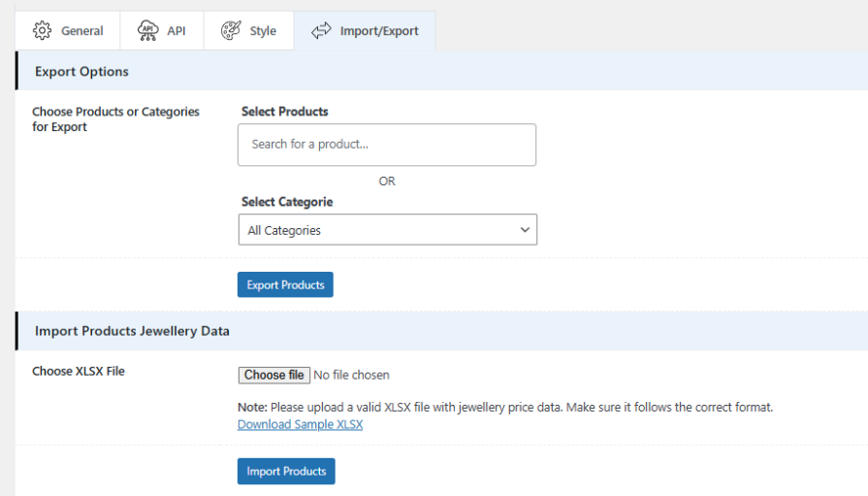Click the Style palette icon

coord(231,30)
